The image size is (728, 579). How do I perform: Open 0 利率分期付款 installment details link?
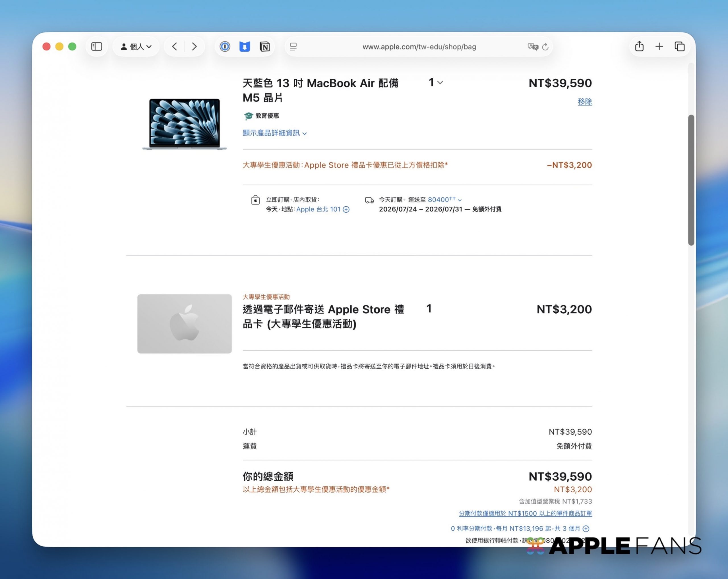520,529
